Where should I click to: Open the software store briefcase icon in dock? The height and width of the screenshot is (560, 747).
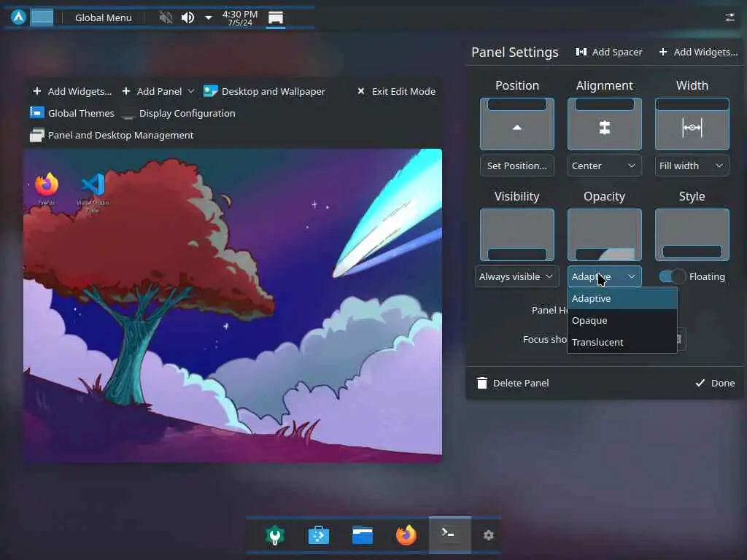tap(319, 535)
